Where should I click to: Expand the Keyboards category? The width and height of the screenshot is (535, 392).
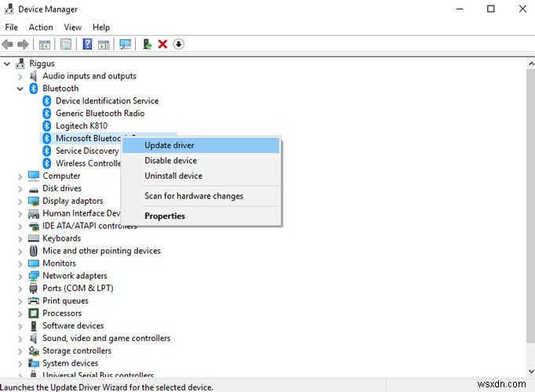pos(20,238)
